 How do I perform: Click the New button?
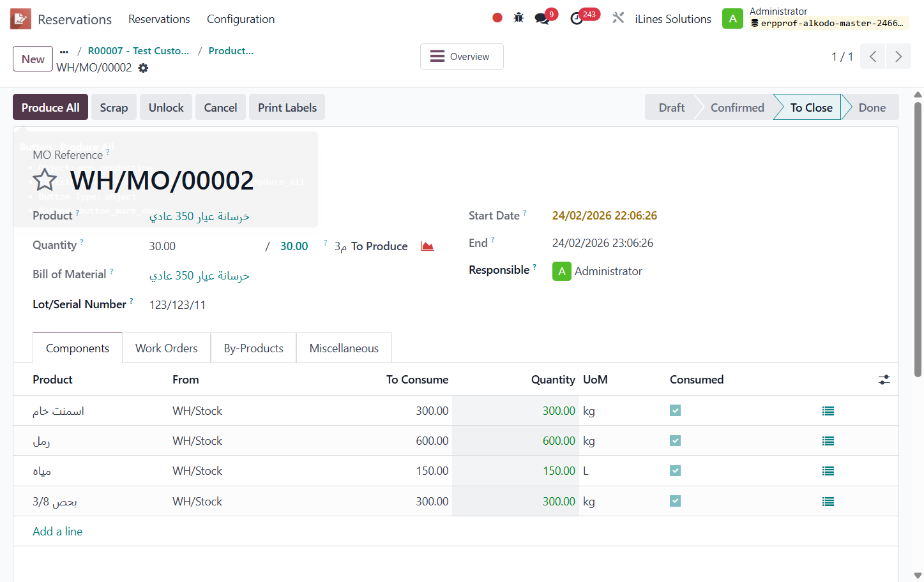coord(33,59)
